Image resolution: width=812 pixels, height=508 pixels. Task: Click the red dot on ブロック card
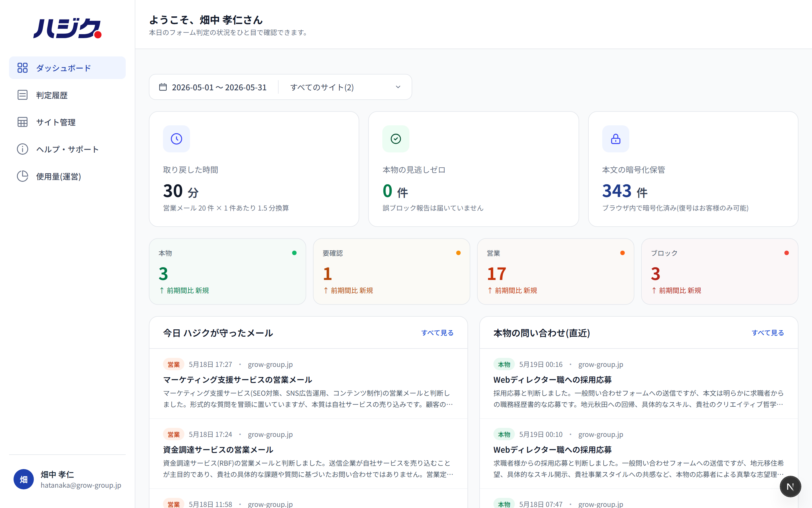pyautogui.click(x=787, y=253)
